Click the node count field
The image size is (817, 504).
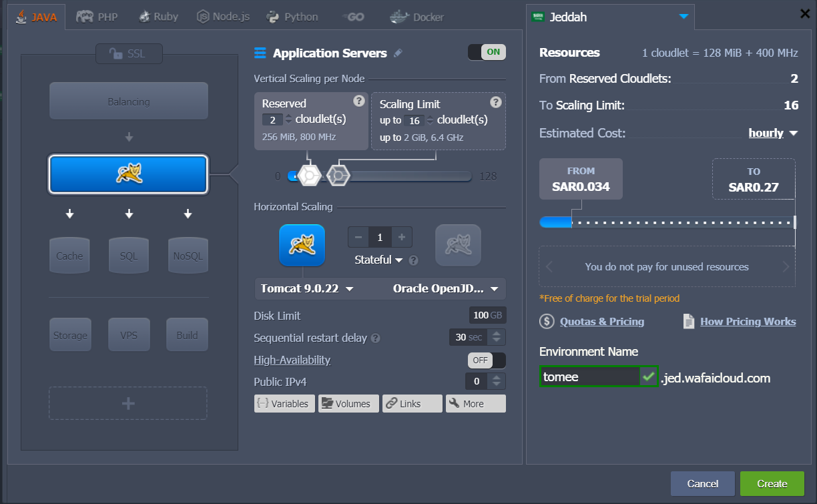[380, 237]
